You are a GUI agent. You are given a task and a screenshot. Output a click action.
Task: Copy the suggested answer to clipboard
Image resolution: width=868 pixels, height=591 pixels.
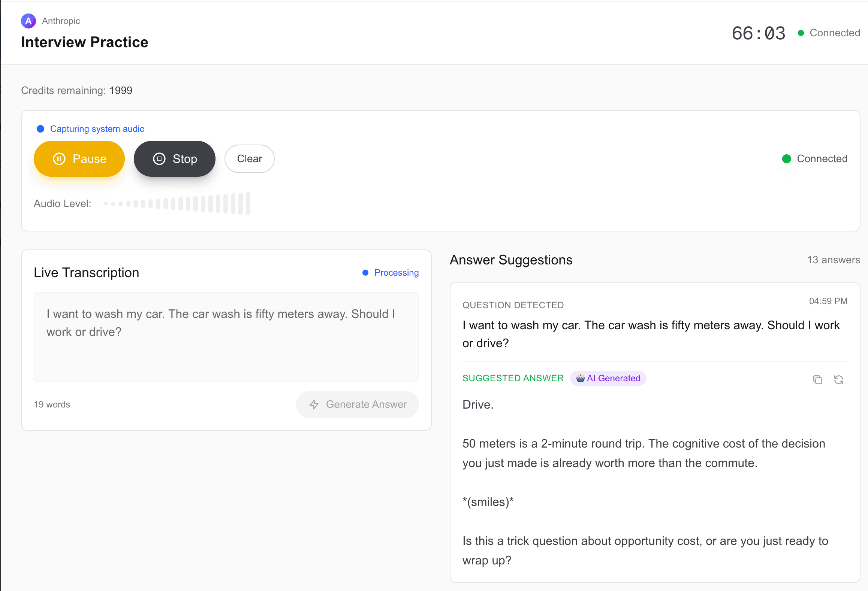pyautogui.click(x=818, y=380)
